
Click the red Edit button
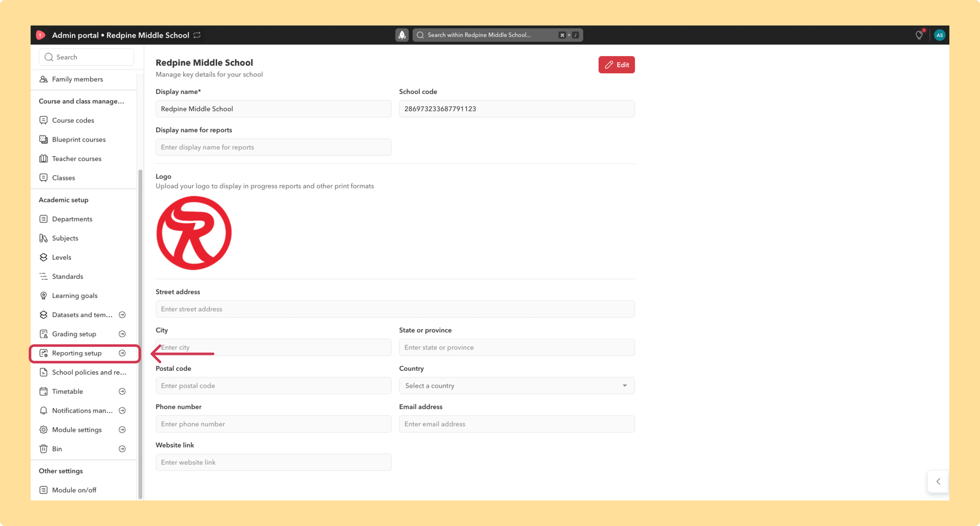pos(616,65)
